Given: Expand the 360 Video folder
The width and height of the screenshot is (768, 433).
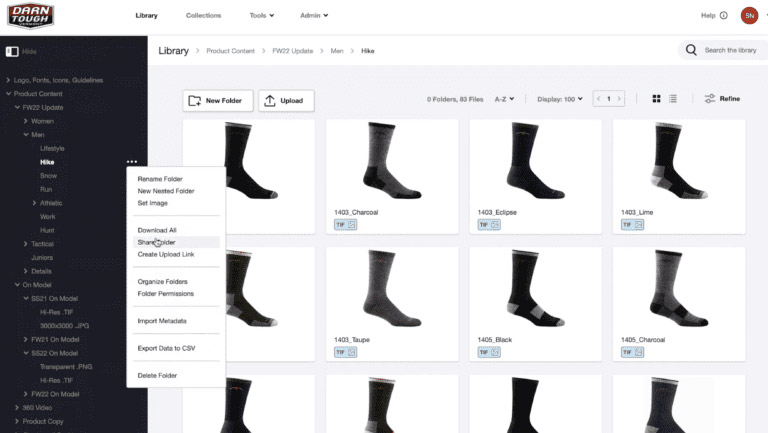Looking at the screenshot, I should click(17, 408).
